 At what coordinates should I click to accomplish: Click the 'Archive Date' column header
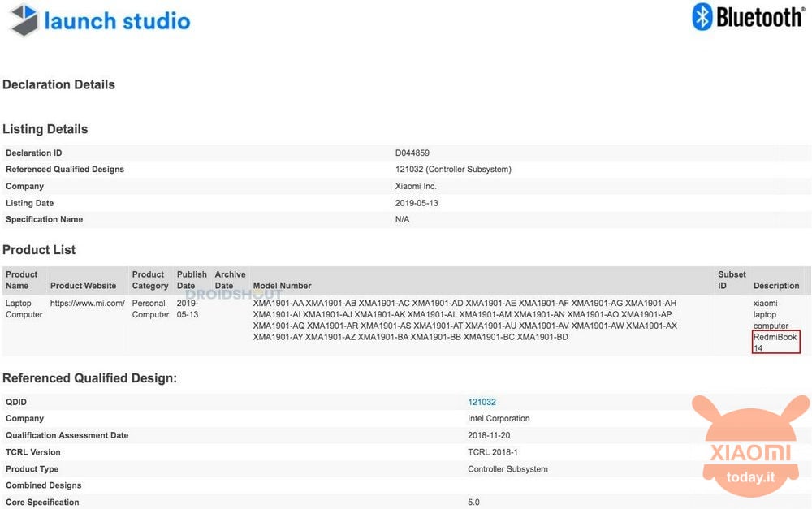coord(230,280)
